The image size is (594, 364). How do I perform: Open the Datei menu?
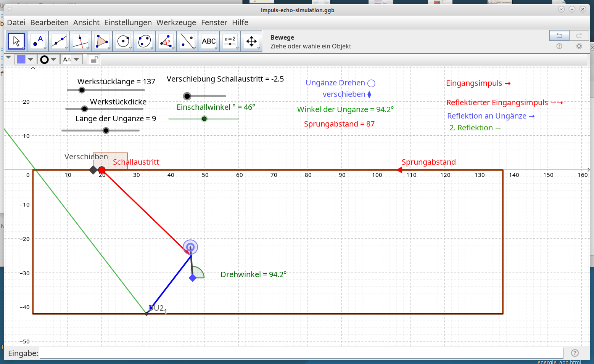pos(16,22)
